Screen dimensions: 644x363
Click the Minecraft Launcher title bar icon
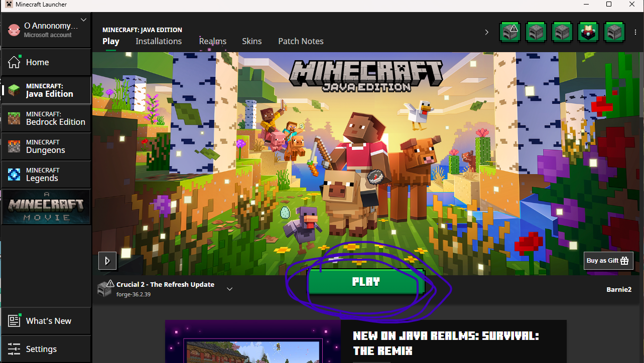[9, 5]
